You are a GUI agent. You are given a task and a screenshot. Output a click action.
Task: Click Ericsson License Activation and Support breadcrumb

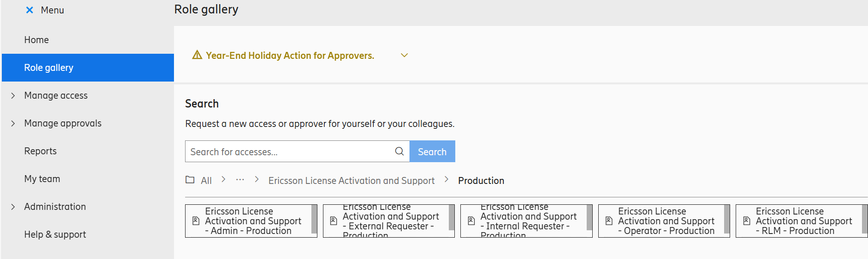pos(351,181)
